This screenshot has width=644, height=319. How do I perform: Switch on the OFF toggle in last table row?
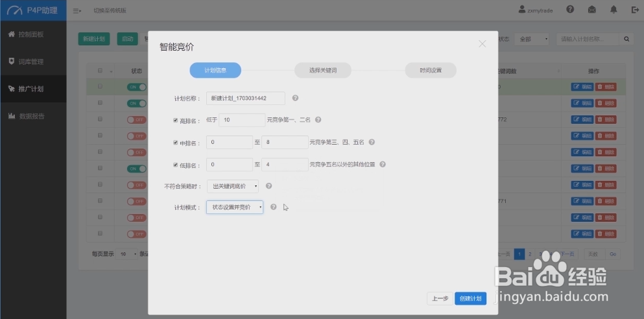tap(137, 234)
